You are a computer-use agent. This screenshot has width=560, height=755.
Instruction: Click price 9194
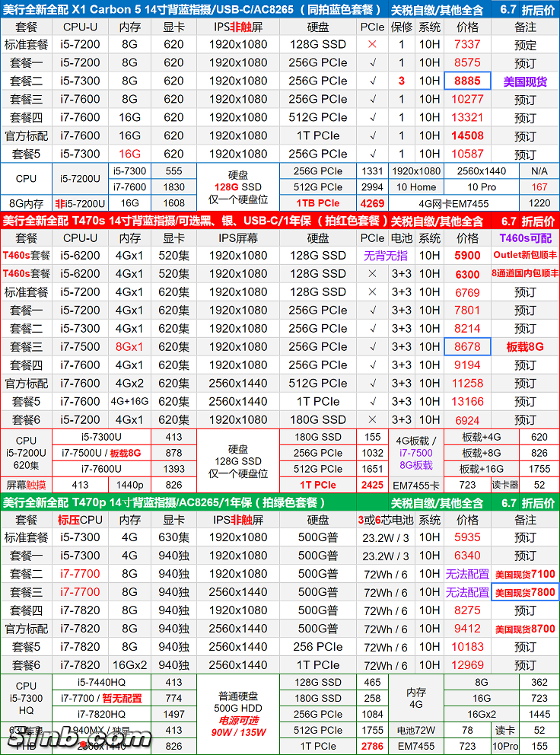point(467,365)
